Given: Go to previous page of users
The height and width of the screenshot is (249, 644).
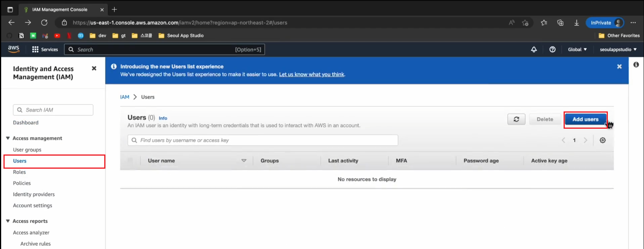Looking at the screenshot, I should click(564, 140).
